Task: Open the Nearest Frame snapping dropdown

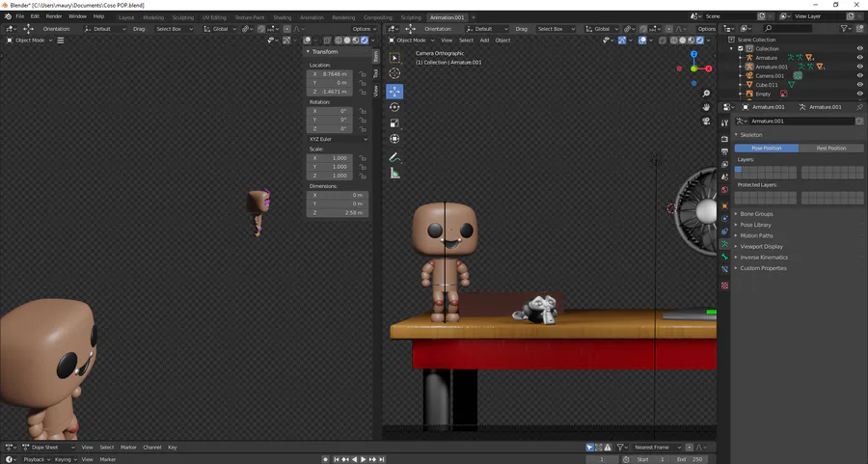Action: click(x=656, y=448)
